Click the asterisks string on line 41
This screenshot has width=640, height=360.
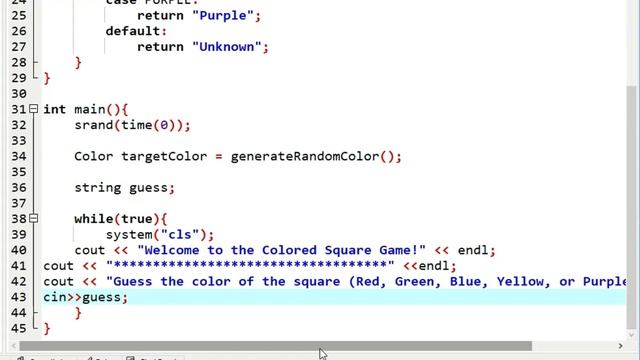click(250, 266)
